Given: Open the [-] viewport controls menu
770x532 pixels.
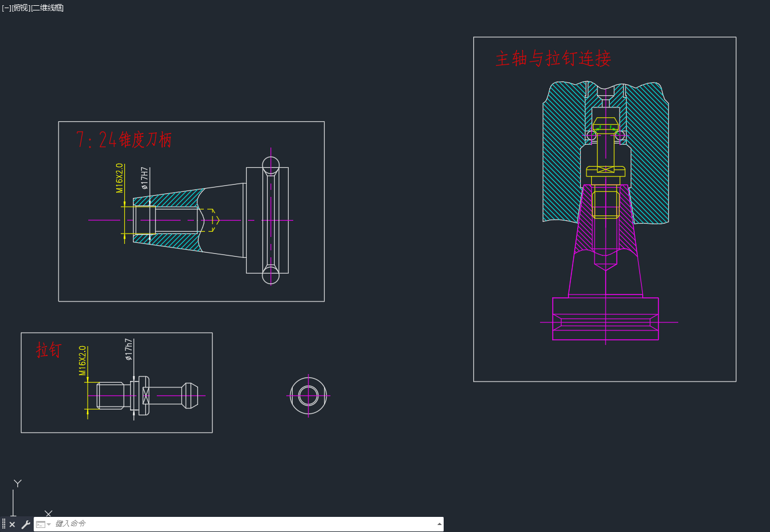Looking at the screenshot, I should pyautogui.click(x=6, y=8).
